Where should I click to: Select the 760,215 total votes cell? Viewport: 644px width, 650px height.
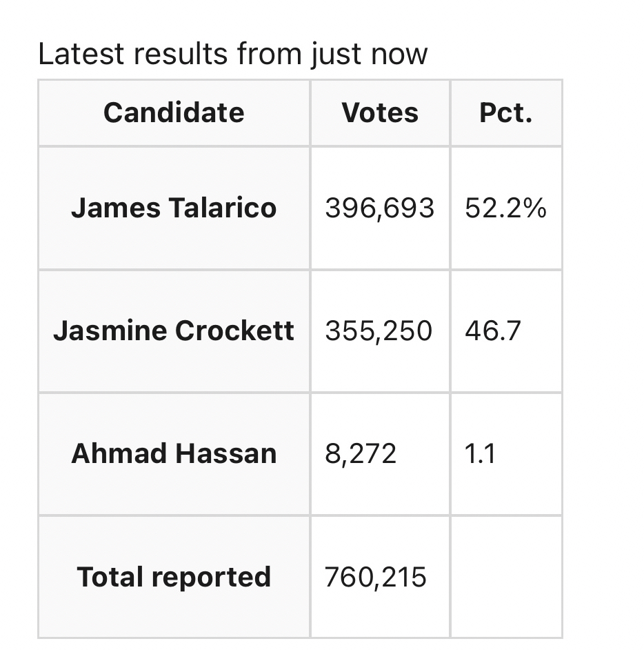click(x=376, y=577)
